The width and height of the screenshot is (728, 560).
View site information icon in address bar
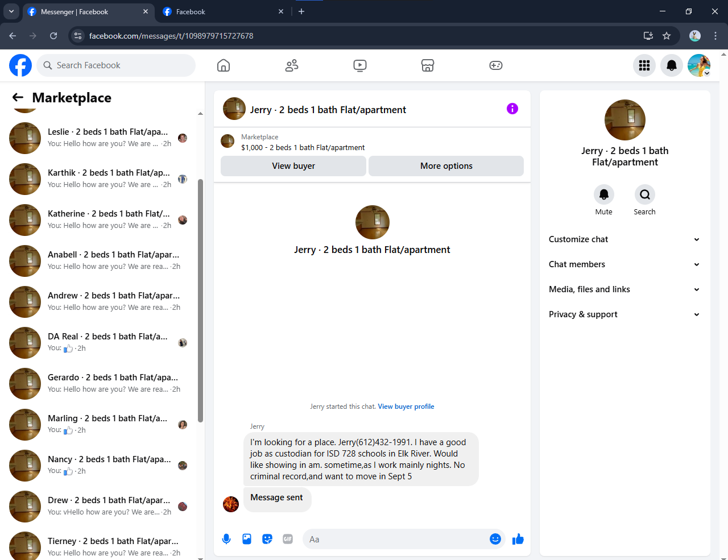pos(78,36)
